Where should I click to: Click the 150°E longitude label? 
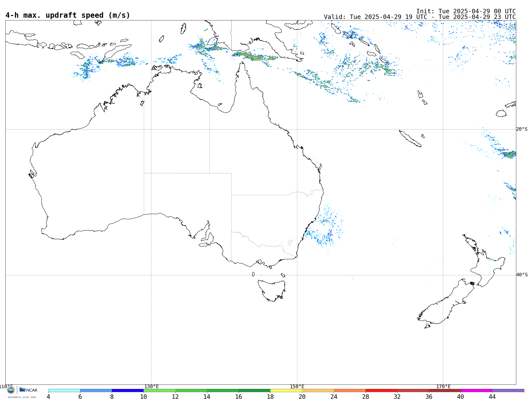click(297, 386)
